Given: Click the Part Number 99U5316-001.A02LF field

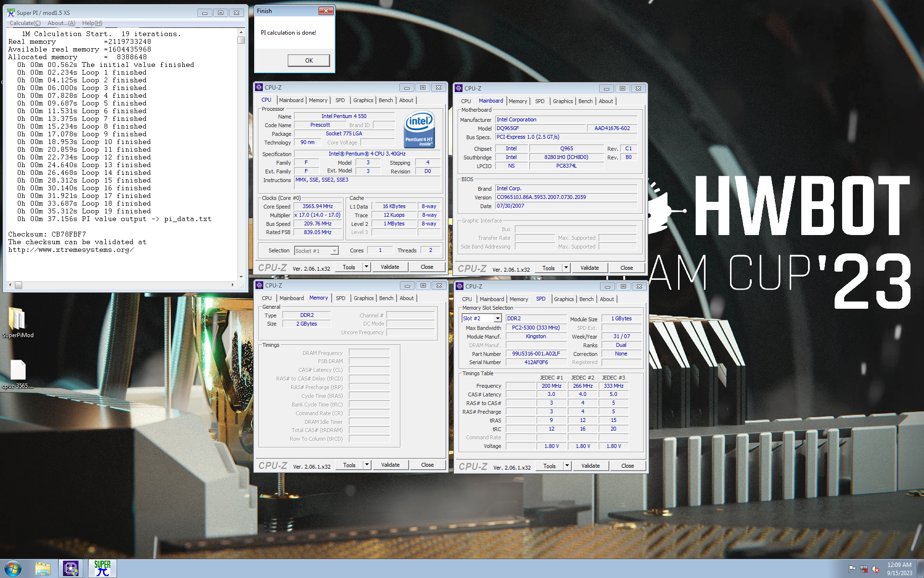Looking at the screenshot, I should (536, 354).
